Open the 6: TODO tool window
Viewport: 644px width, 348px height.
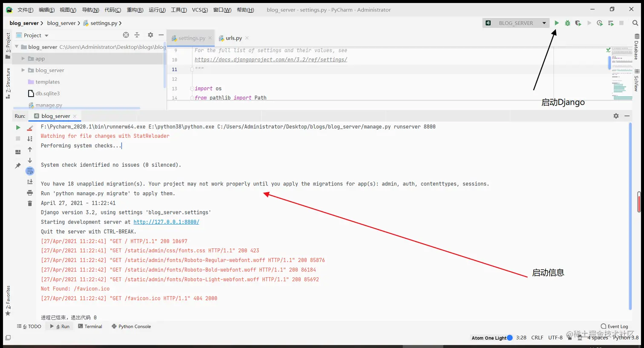29,326
